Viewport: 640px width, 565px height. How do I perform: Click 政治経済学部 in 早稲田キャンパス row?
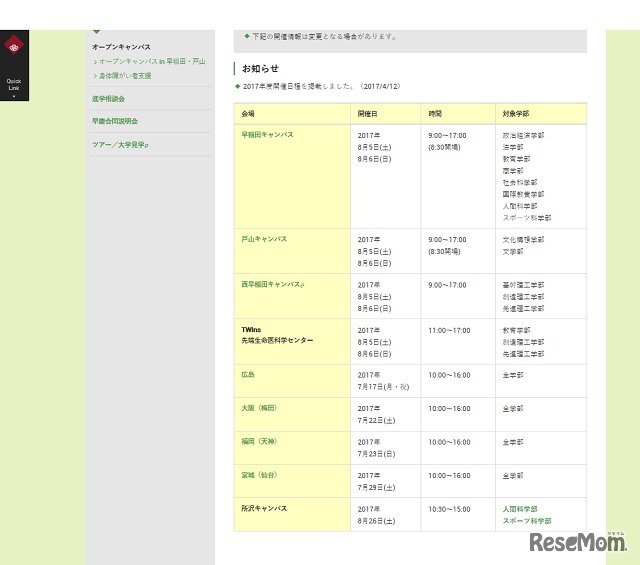(x=523, y=135)
